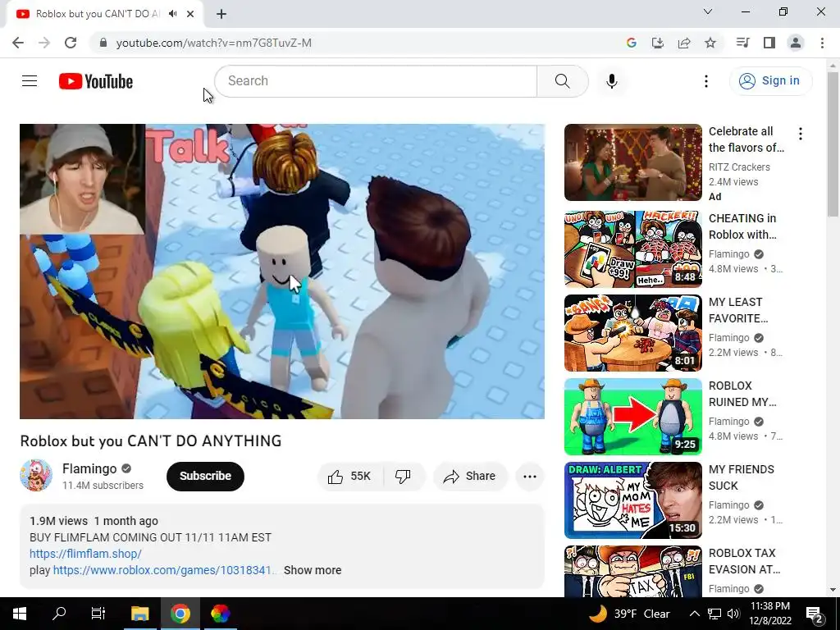Screen dimensions: 840x630
Task: Open Chrome three-dot menu
Action: [822, 43]
